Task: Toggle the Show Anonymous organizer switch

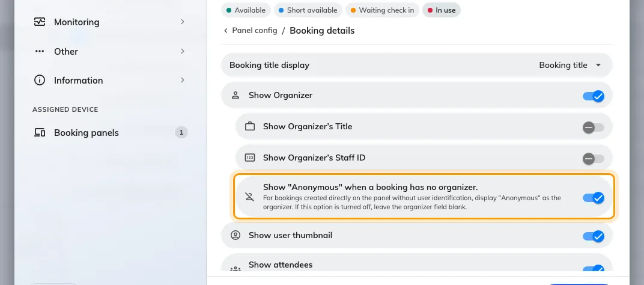Action: 594,198
